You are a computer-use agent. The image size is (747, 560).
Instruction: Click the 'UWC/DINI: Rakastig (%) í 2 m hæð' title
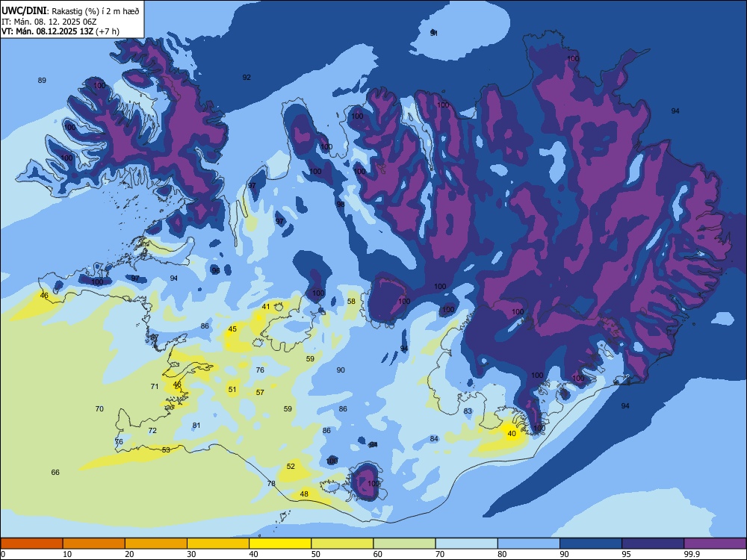click(x=70, y=11)
